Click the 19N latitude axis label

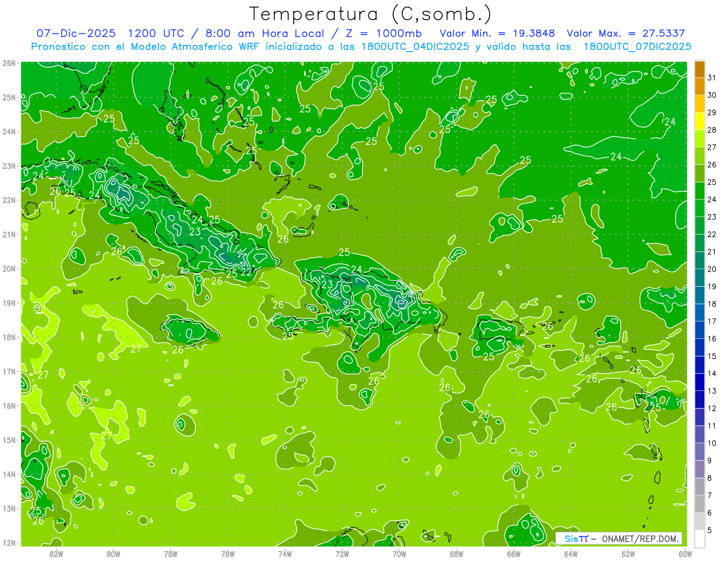point(9,303)
